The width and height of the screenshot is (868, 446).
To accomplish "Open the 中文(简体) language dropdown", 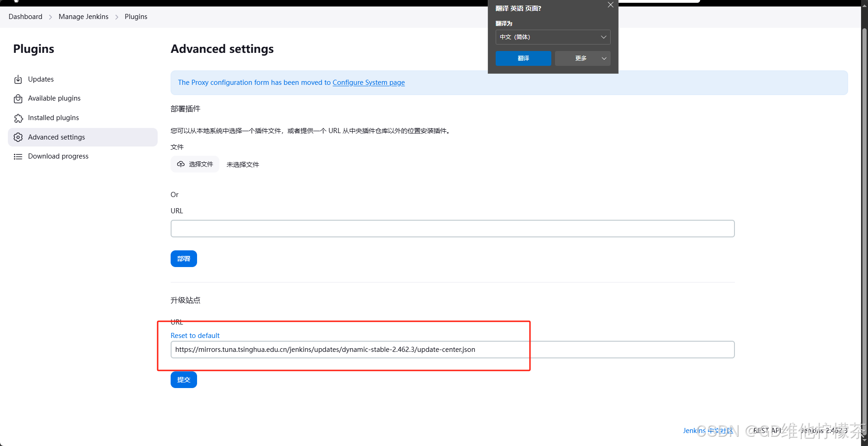I will 553,37.
